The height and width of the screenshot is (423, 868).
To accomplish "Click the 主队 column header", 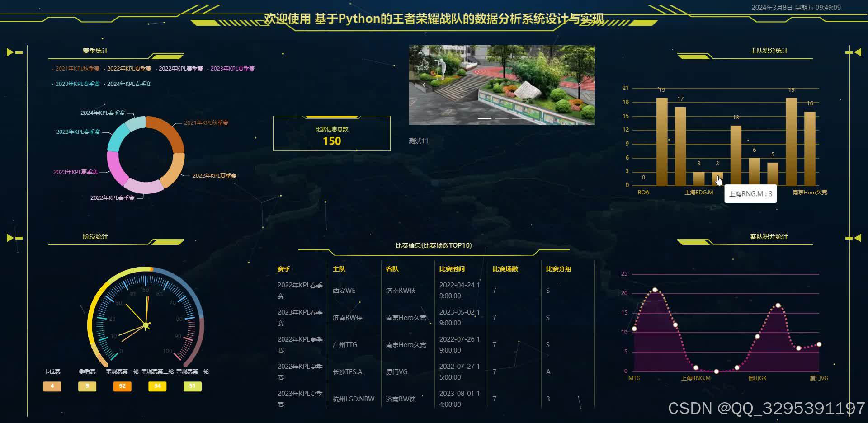I will (x=339, y=269).
